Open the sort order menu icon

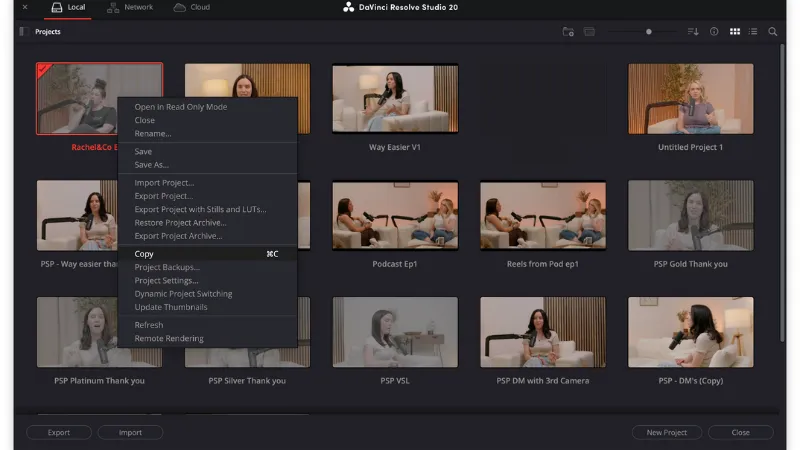click(x=693, y=32)
